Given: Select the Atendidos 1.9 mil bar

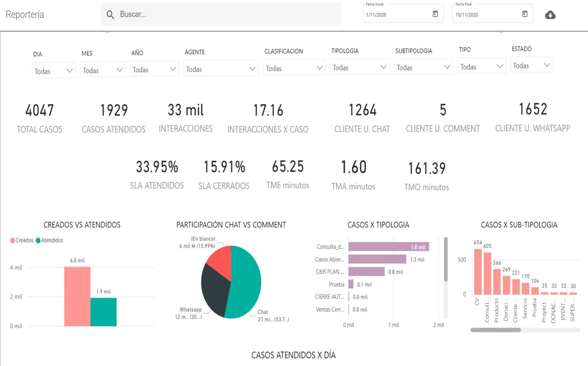Looking at the screenshot, I should point(103,312).
